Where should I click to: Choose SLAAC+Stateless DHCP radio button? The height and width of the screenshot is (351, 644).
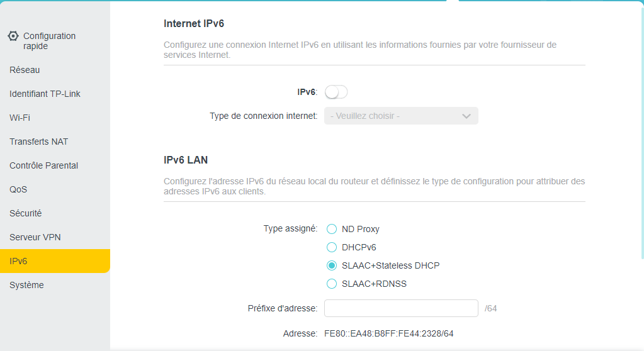point(332,265)
